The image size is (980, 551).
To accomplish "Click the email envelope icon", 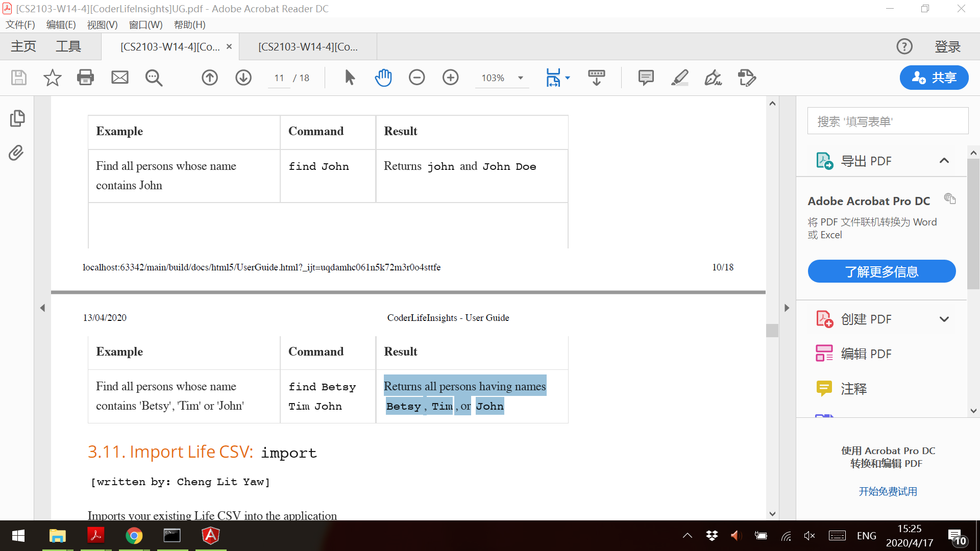I will pos(120,78).
